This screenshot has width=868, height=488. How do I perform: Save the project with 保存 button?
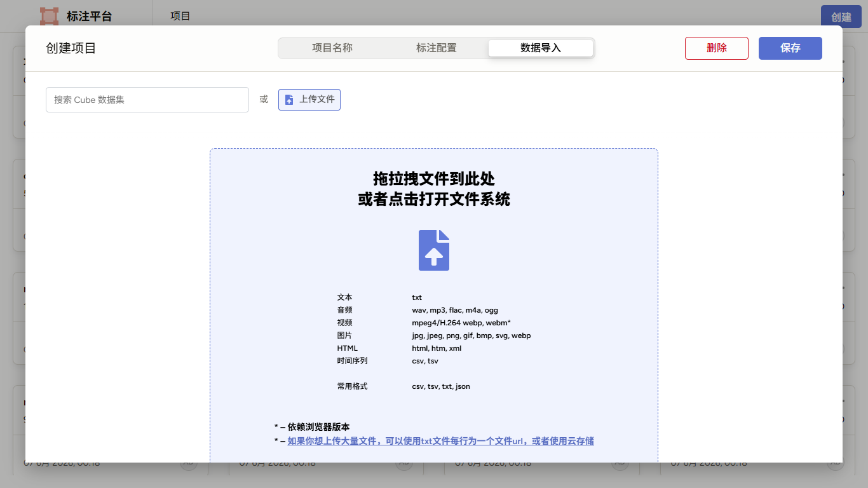click(790, 48)
